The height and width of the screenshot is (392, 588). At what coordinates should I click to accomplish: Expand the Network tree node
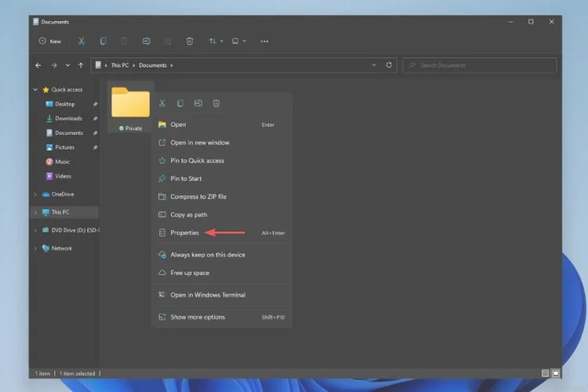(x=35, y=249)
